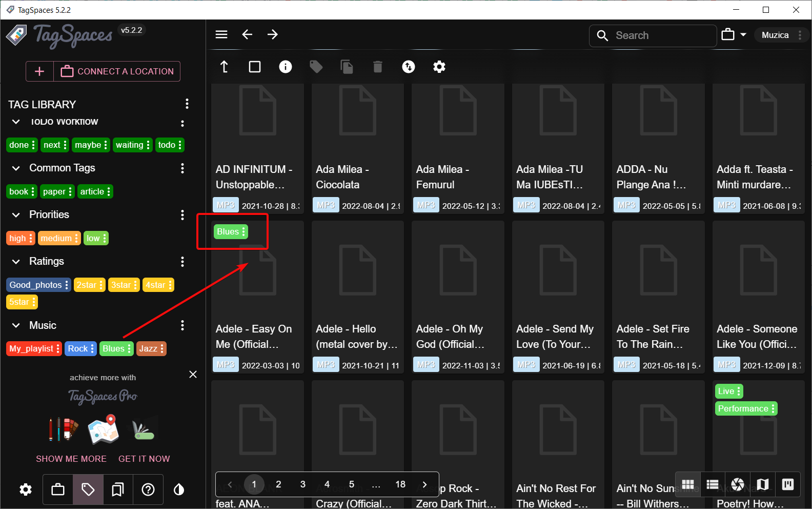Image resolution: width=812 pixels, height=509 pixels.
Task: Go to page 2
Action: 278,484
